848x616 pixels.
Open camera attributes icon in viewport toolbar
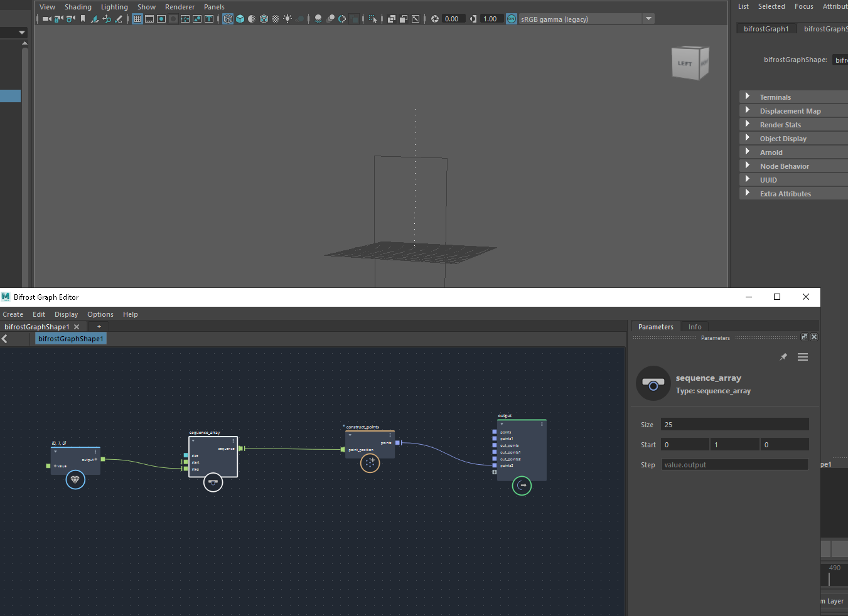(x=71, y=19)
